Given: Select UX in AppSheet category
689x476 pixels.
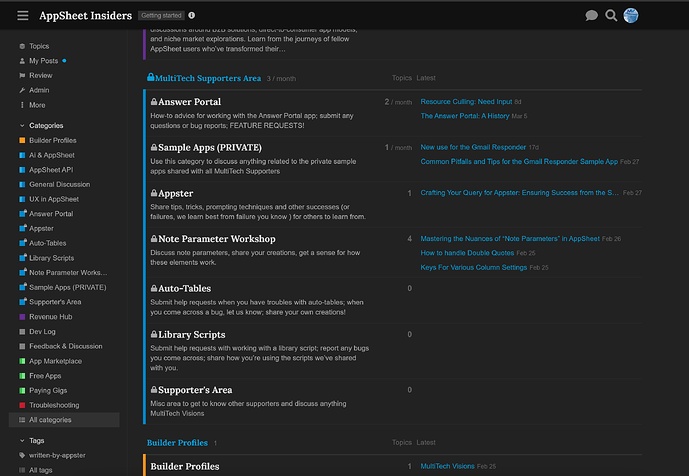Looking at the screenshot, I should point(54,199).
